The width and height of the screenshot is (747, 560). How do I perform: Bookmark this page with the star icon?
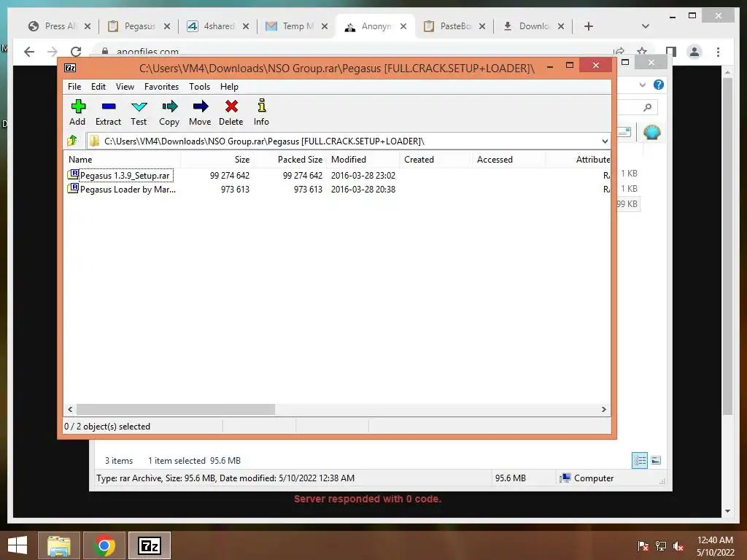point(642,51)
